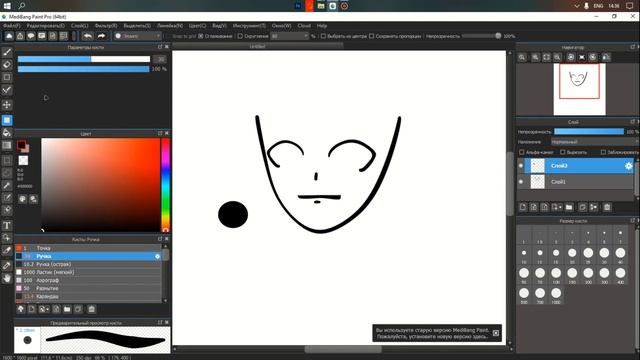
Task: Click the Windows Start button
Action: pyautogui.click(x=7, y=6)
